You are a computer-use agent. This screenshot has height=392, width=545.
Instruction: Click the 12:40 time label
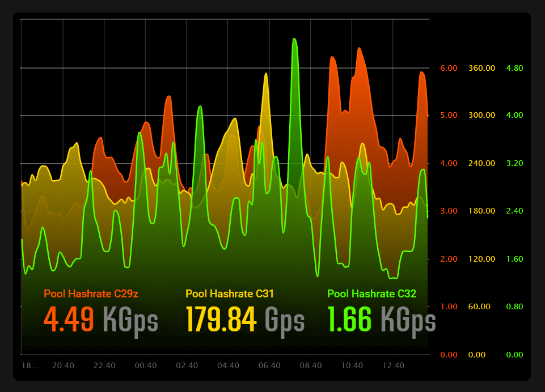point(393,365)
